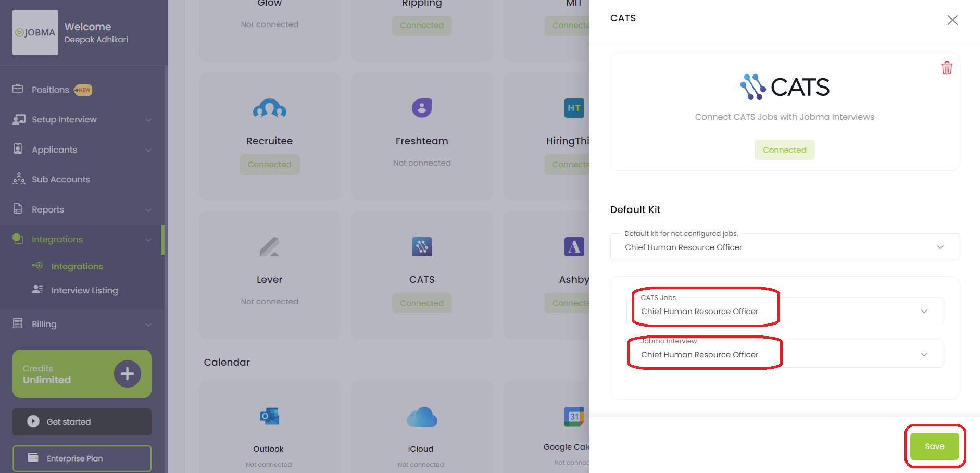Click the Freshteam card name

click(422, 141)
